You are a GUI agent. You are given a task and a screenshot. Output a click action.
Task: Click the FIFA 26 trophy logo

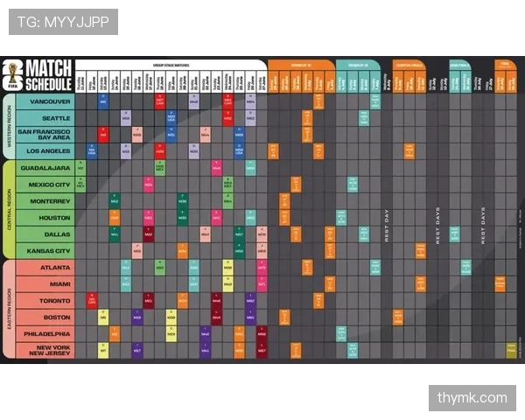tap(13, 76)
